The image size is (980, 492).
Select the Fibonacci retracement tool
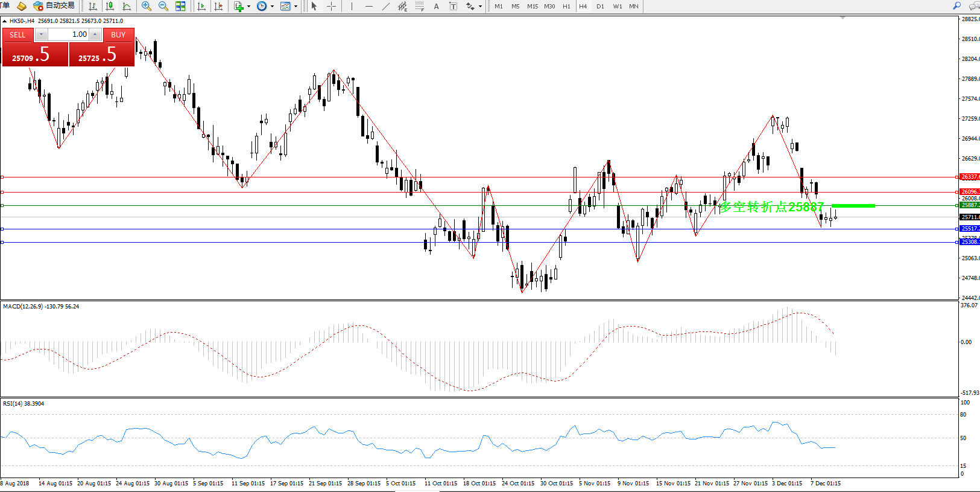(x=420, y=6)
